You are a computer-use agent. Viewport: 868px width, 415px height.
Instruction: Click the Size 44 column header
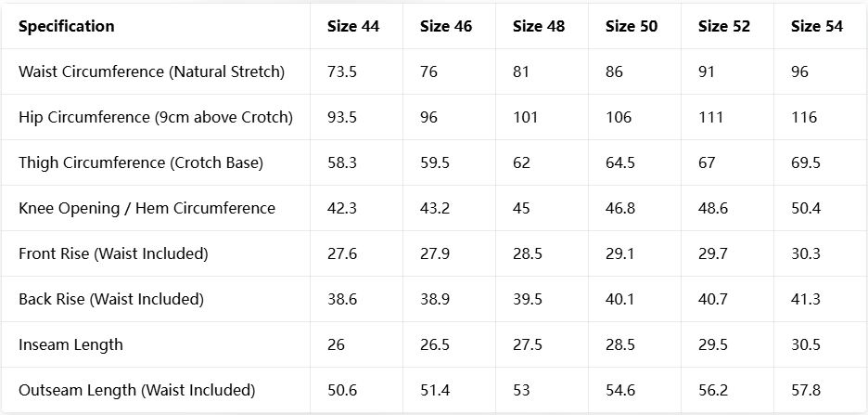click(x=353, y=26)
